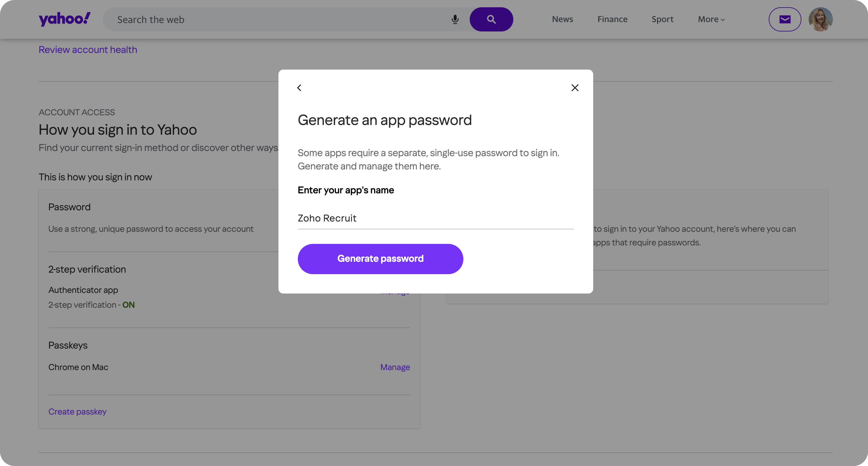Click the Create passkey link
The image size is (868, 466).
click(x=77, y=412)
